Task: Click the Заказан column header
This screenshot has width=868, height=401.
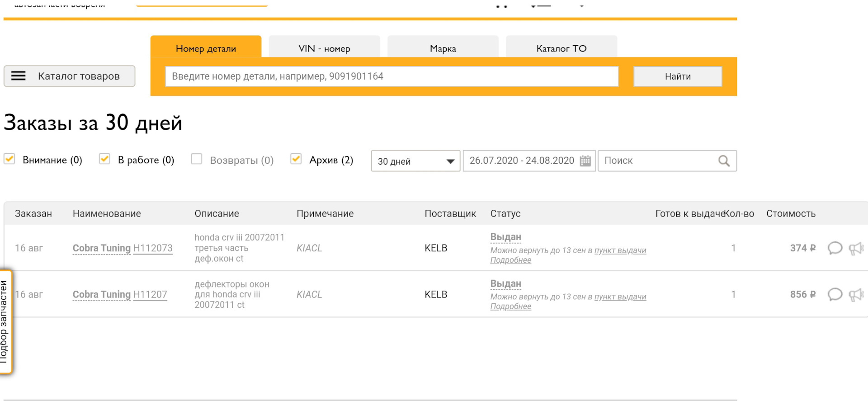Action: 33,213
